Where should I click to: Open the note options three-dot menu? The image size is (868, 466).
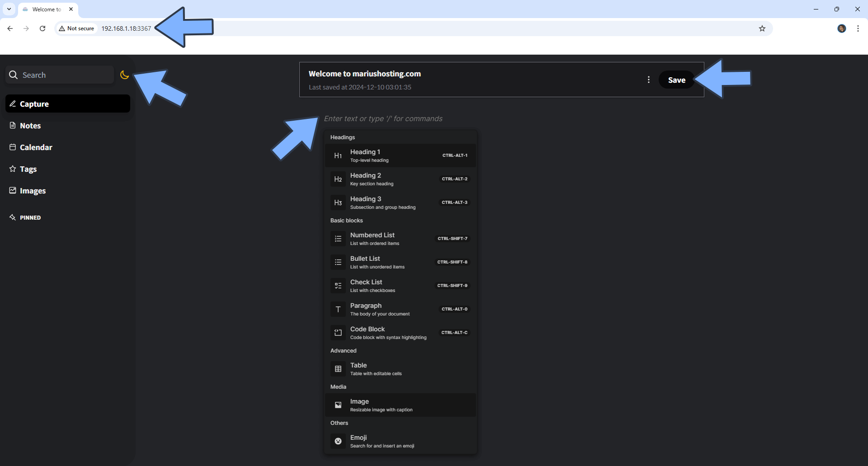tap(649, 80)
